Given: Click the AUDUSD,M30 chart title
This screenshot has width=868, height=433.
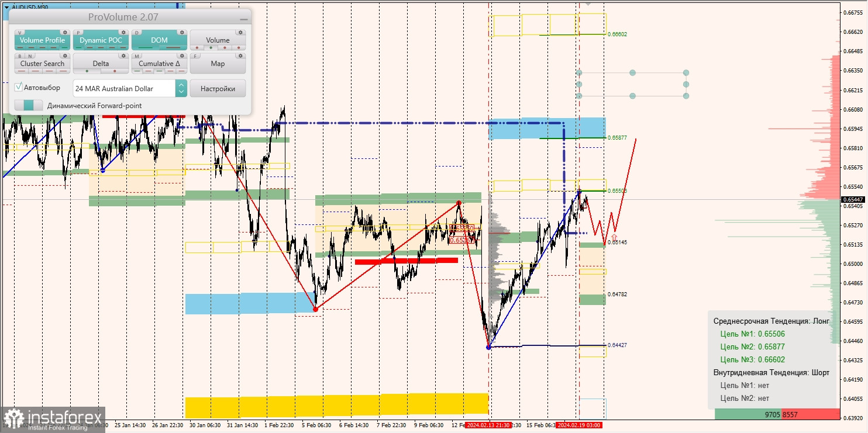Looking at the screenshot, I should [30, 7].
